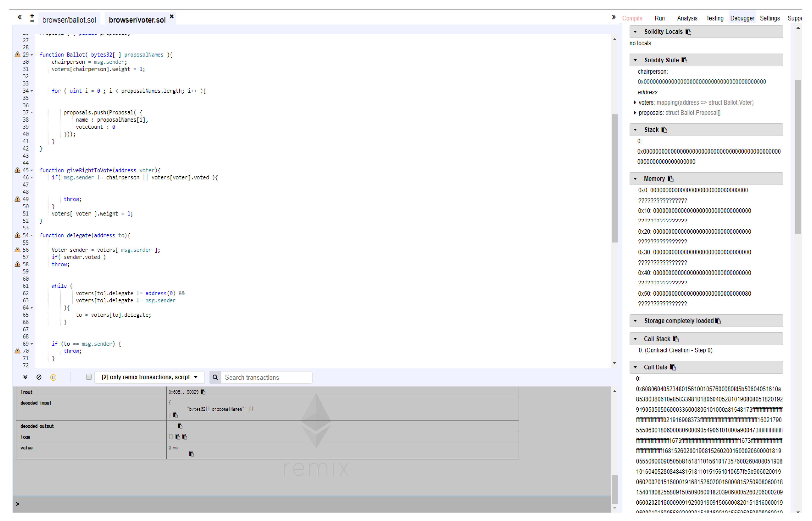
Task: Copy the Call Data contents
Action: coord(673,367)
